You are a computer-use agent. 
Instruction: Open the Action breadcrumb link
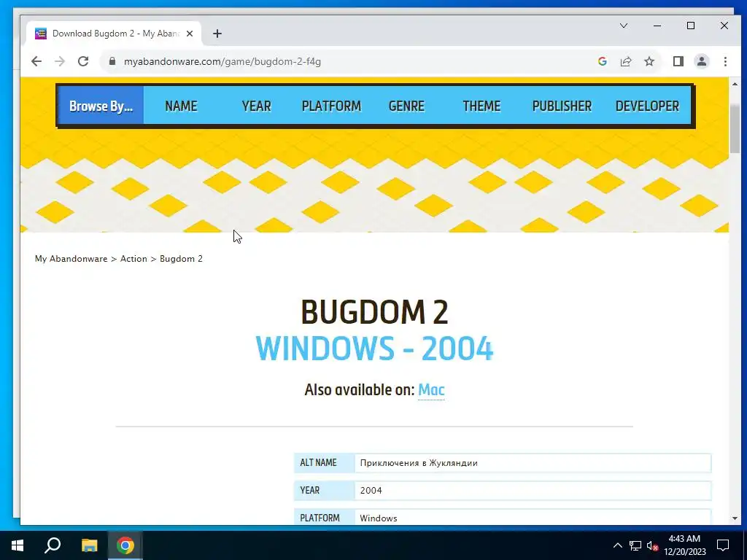(x=133, y=259)
